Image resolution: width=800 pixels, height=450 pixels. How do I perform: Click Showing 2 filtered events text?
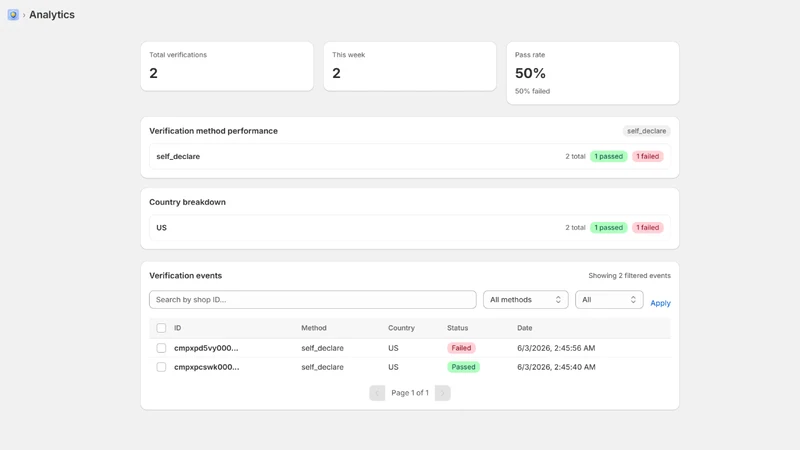click(x=630, y=276)
